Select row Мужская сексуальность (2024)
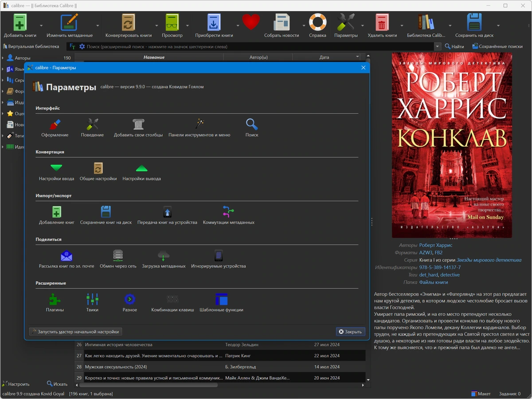The width and height of the screenshot is (532, 399). coord(220,367)
